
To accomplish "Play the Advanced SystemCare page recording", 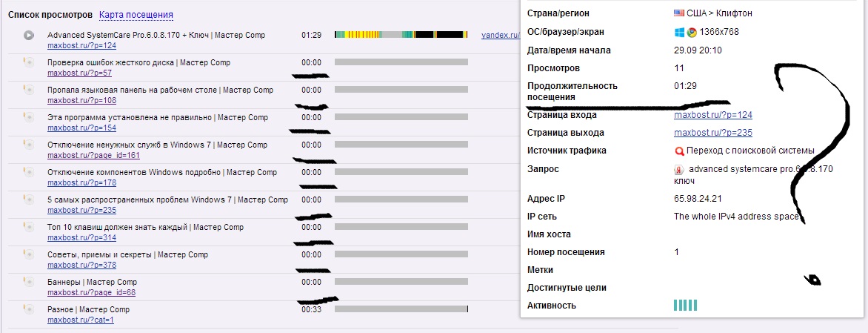I will [x=29, y=35].
